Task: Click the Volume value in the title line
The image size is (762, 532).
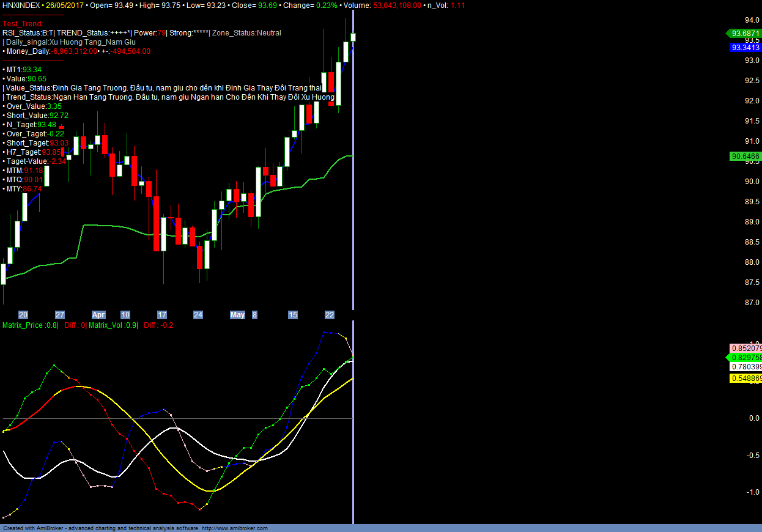Action: (x=397, y=5)
